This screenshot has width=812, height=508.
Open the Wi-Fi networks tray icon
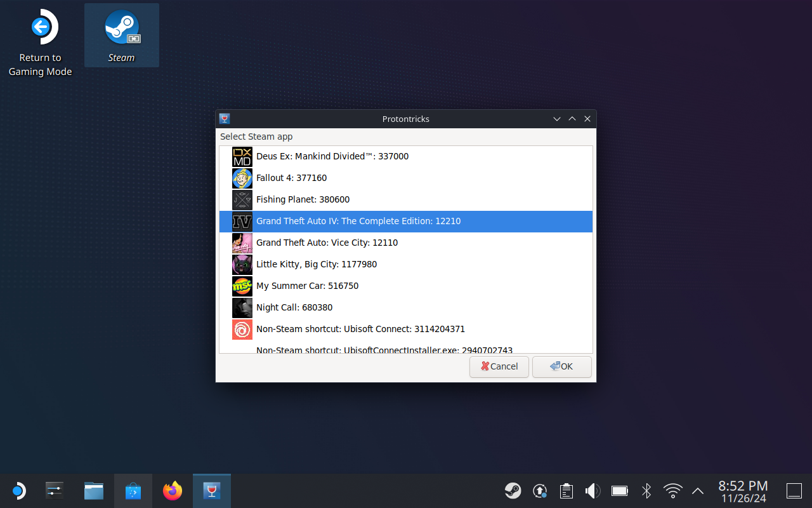672,491
